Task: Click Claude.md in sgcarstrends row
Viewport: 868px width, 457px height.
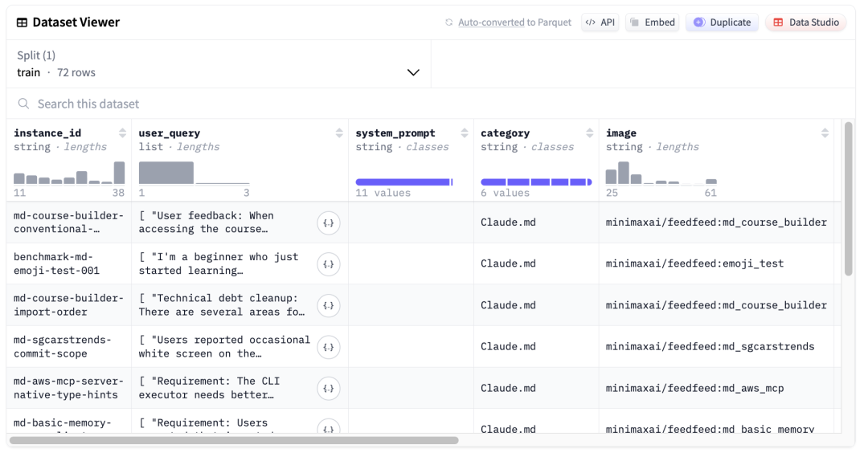Action: tap(508, 346)
